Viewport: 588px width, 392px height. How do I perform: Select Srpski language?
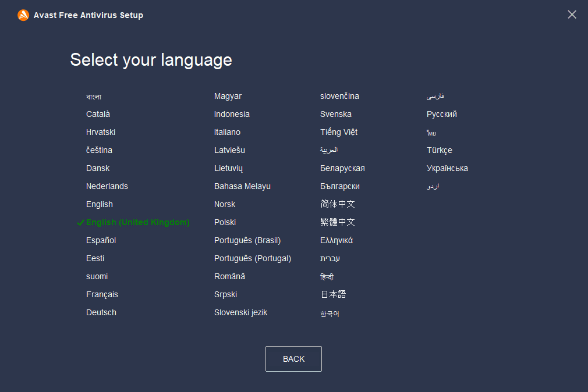[x=225, y=294]
